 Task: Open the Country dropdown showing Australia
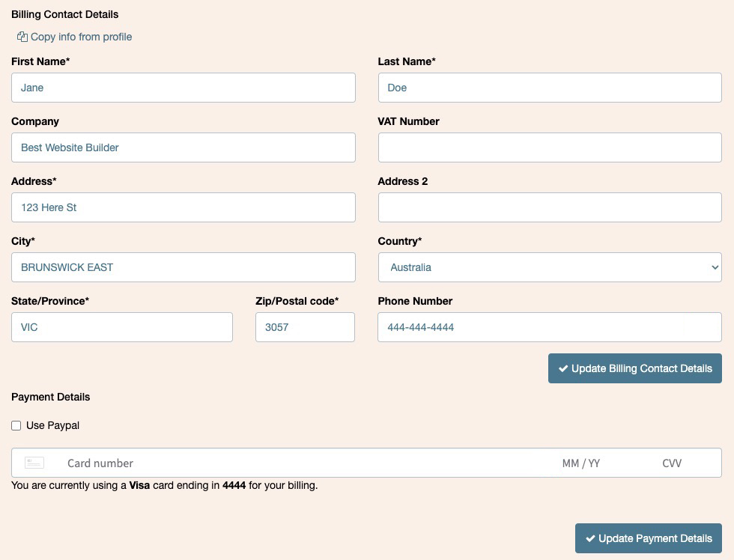click(550, 267)
